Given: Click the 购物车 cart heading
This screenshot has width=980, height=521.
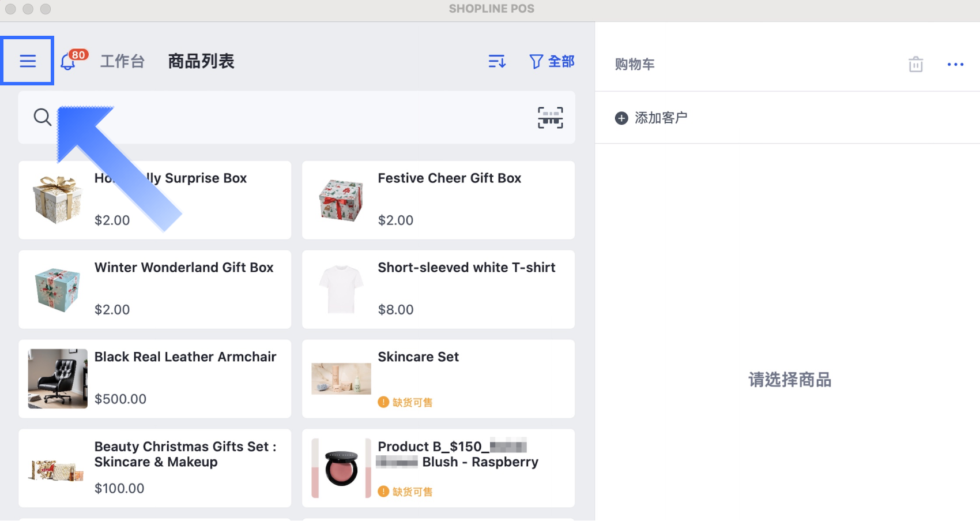Looking at the screenshot, I should (635, 64).
